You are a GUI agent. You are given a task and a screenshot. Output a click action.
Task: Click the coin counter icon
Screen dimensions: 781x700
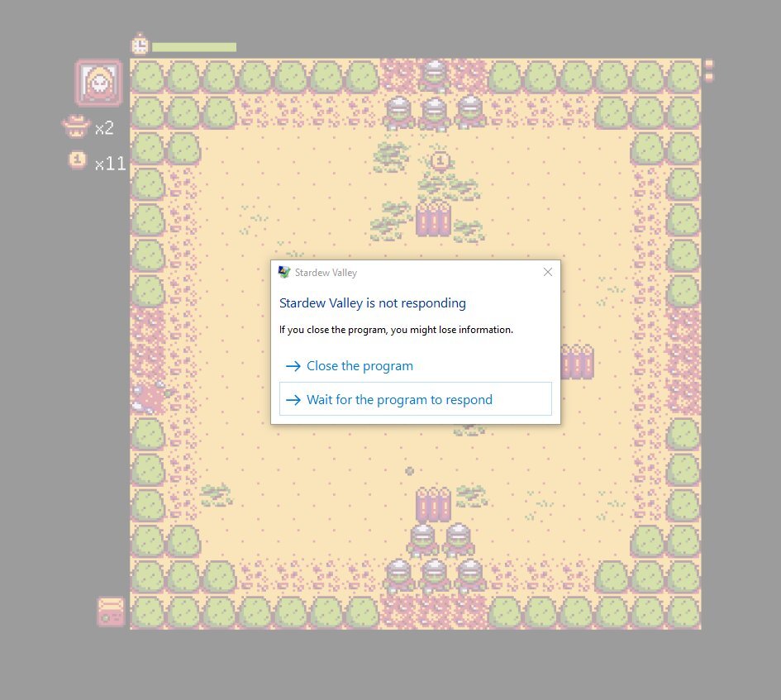(x=77, y=160)
